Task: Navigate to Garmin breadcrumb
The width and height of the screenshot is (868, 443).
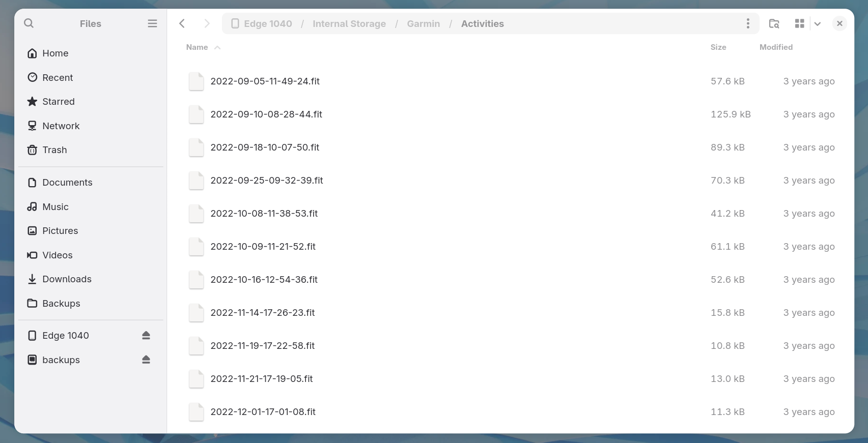Action: tap(424, 24)
